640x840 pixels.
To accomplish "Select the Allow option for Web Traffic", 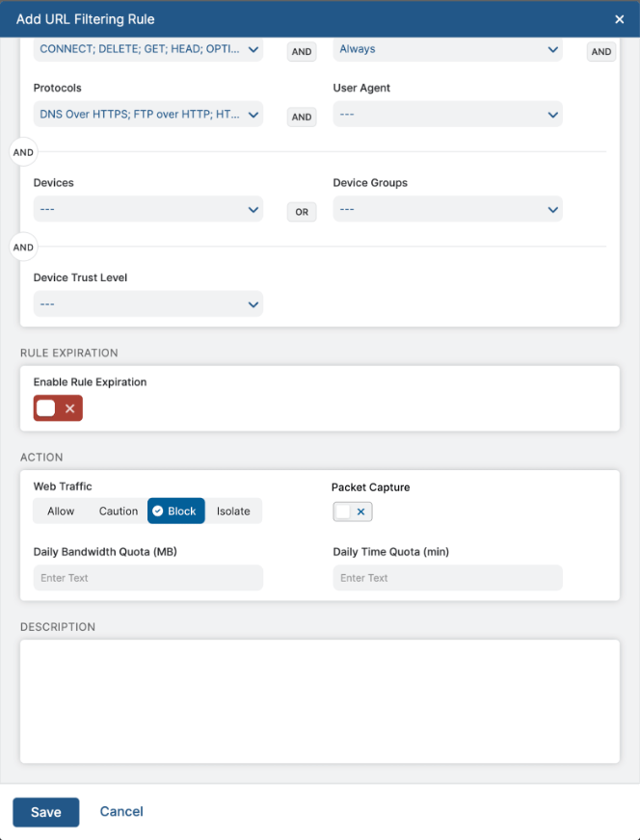I will click(61, 511).
